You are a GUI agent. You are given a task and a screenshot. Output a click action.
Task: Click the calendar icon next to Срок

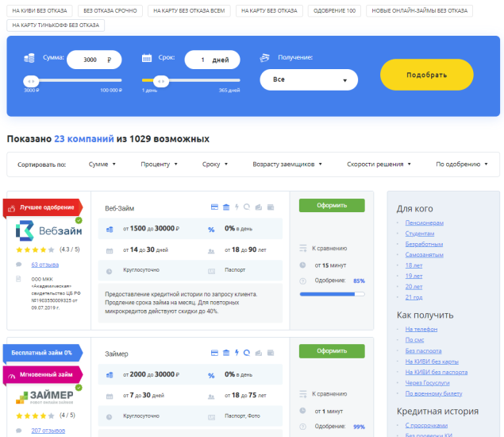pos(147,58)
